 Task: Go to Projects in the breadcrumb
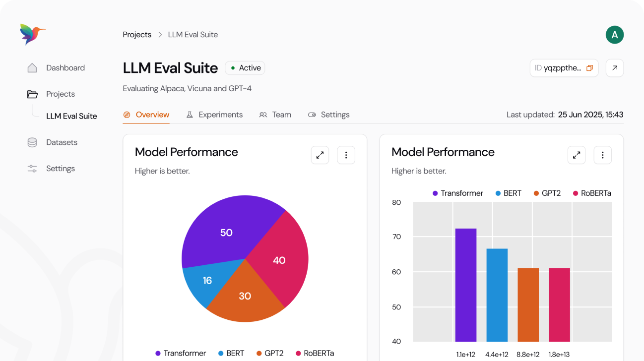pos(137,35)
